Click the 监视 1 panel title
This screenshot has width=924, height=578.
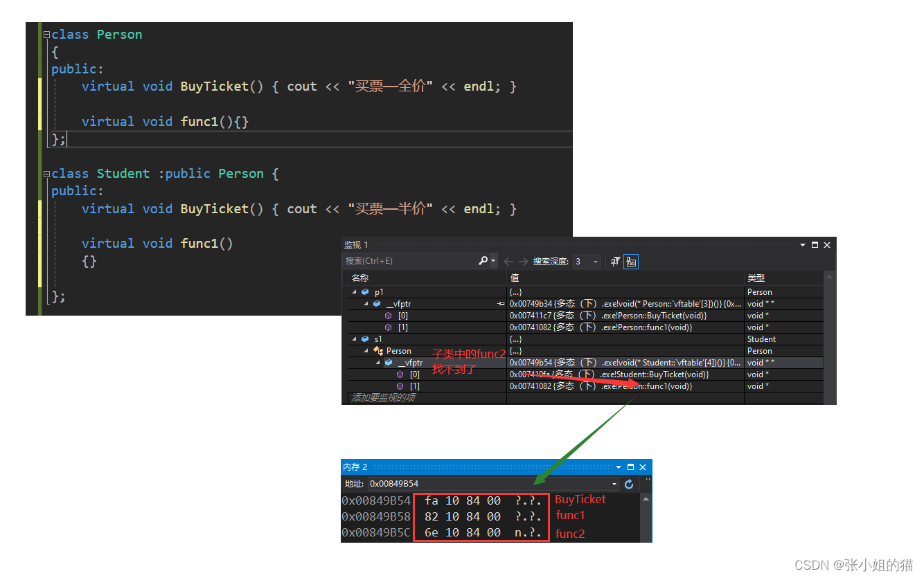356,244
